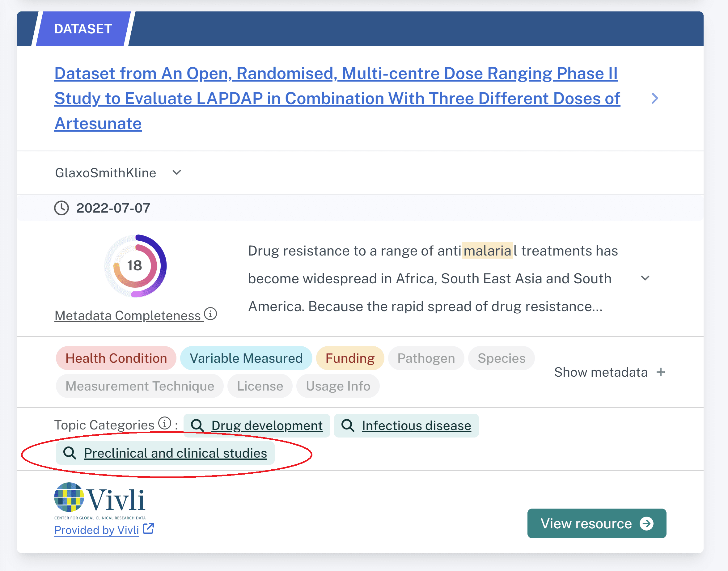Search by Infectious disease topic
Viewport: 728px width, 571px height.
(x=406, y=425)
